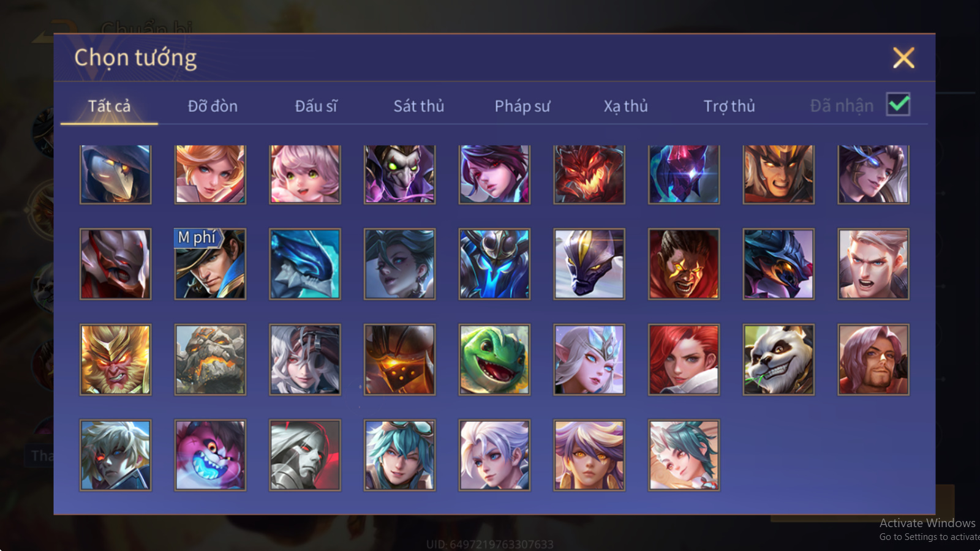This screenshot has width=980, height=551.
Task: Toggle the Đã nhận checkbox
Action: (x=898, y=105)
